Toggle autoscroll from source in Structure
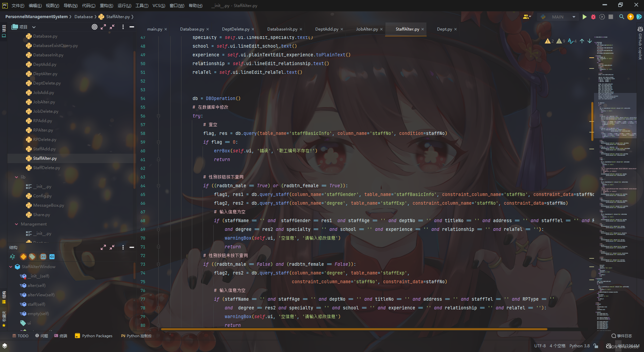This screenshot has width=644, height=352. (x=52, y=257)
